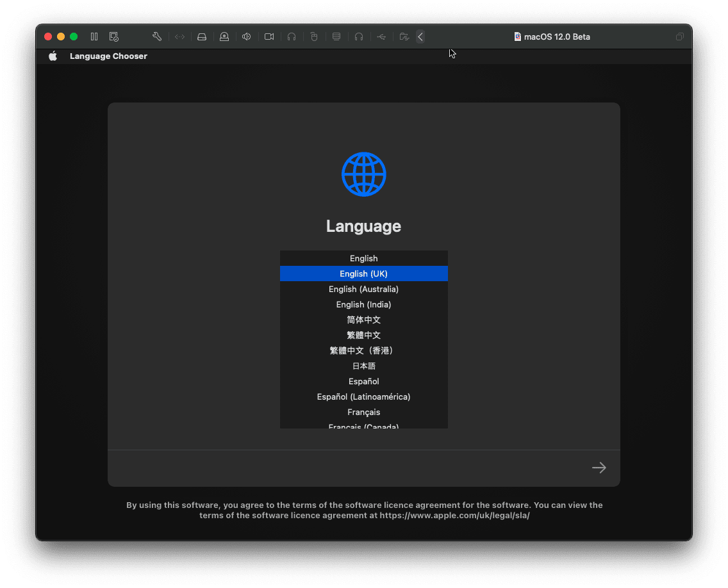
Task: Pause the virtual machine with the pause icon
Action: 94,37
